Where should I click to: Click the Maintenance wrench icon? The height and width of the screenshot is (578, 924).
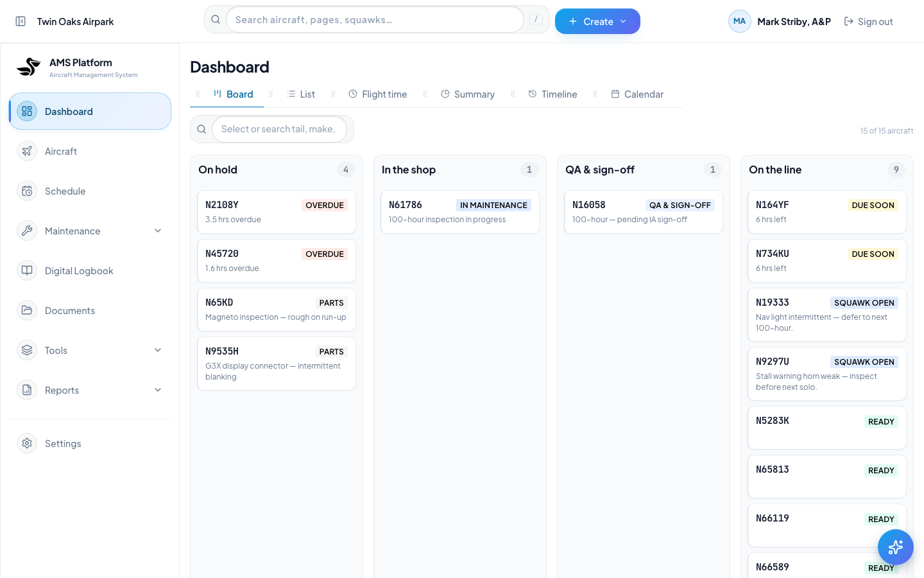(27, 231)
